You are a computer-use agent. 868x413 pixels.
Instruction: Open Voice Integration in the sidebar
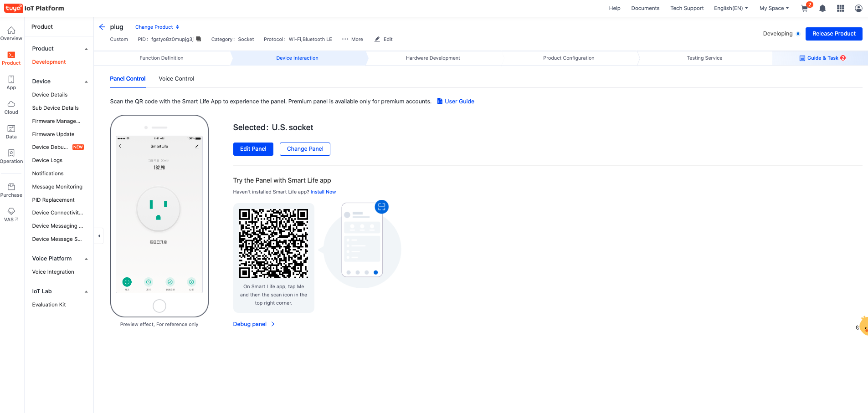point(53,272)
